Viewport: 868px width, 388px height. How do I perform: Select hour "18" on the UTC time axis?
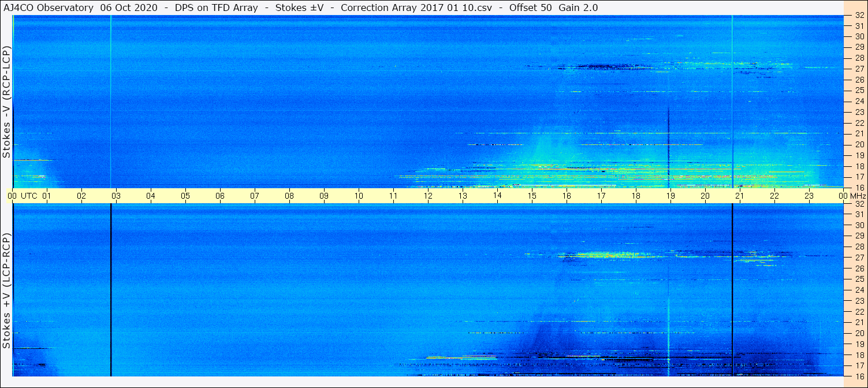click(x=636, y=196)
